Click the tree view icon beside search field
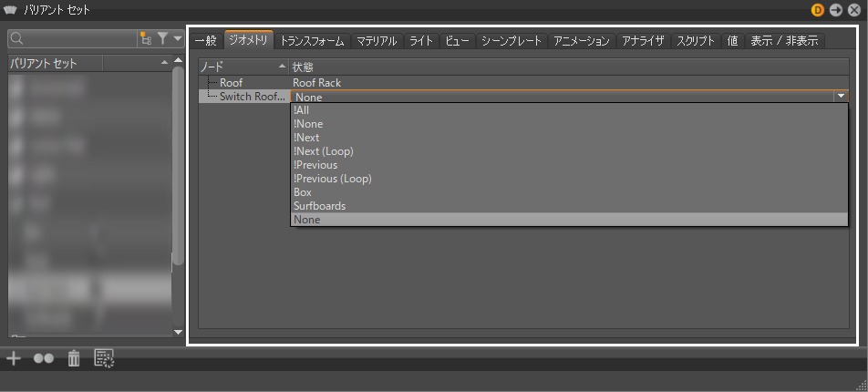 146,38
